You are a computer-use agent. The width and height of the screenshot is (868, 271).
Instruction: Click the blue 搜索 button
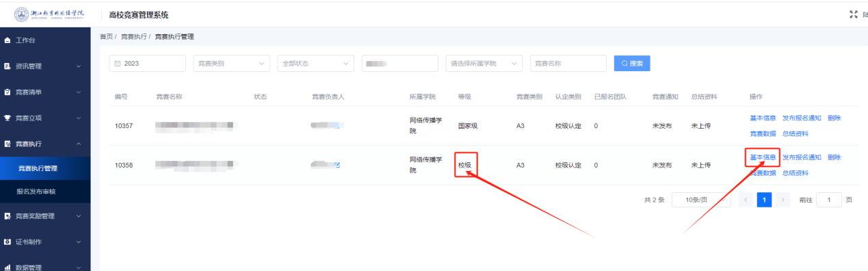click(632, 63)
